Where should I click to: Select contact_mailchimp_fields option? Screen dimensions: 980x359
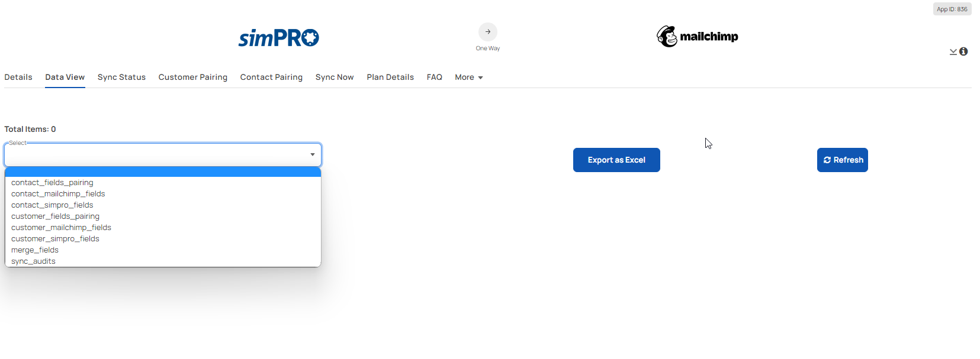[163, 194]
